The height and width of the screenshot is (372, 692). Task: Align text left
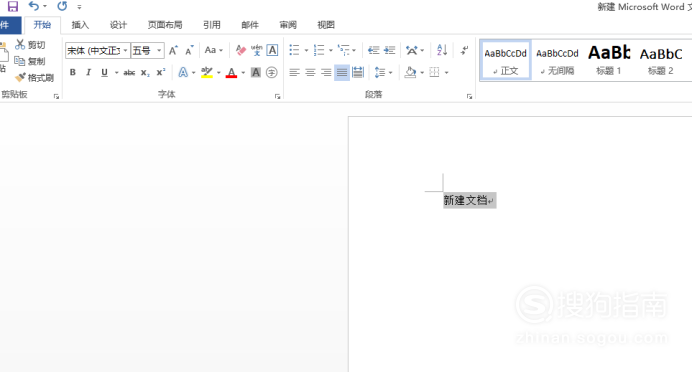pyautogui.click(x=294, y=72)
